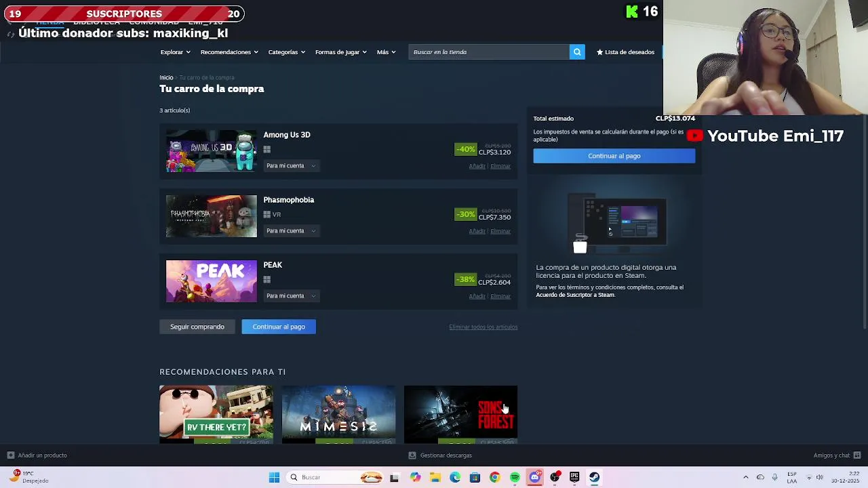Click the Windows icon on the Phasmophobia row

click(267, 215)
